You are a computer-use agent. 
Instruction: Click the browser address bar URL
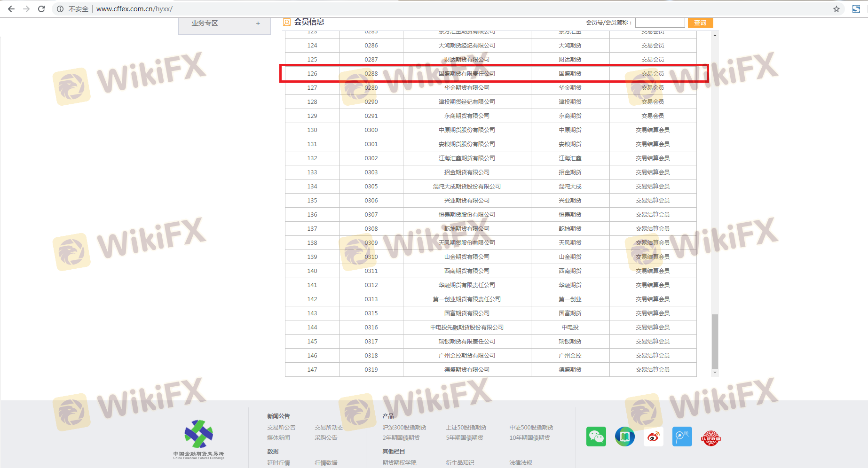tap(134, 9)
